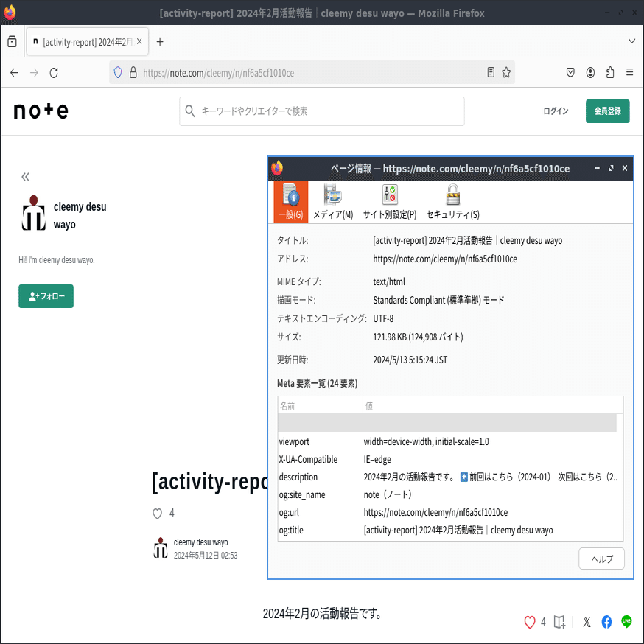The image size is (644, 644).
Task: Click the 値 column header
Action: [493, 406]
